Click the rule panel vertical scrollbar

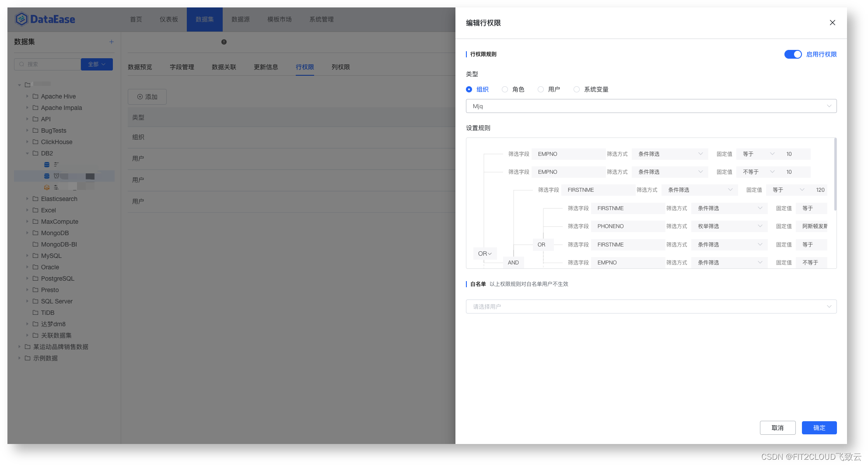836,175
